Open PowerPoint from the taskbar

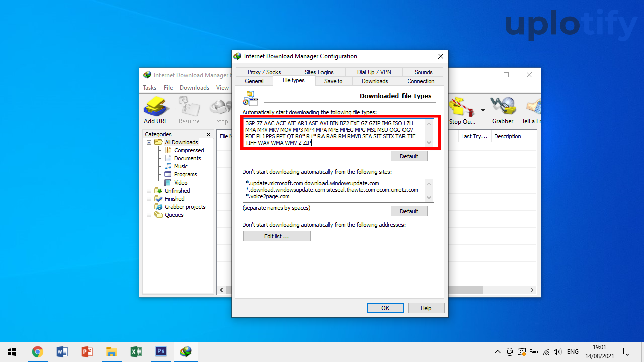point(87,352)
